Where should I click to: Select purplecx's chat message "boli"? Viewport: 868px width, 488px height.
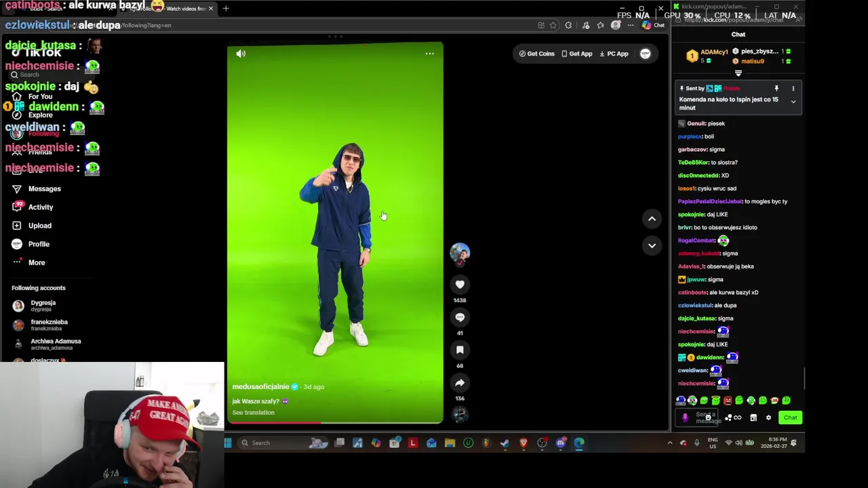(709, 136)
